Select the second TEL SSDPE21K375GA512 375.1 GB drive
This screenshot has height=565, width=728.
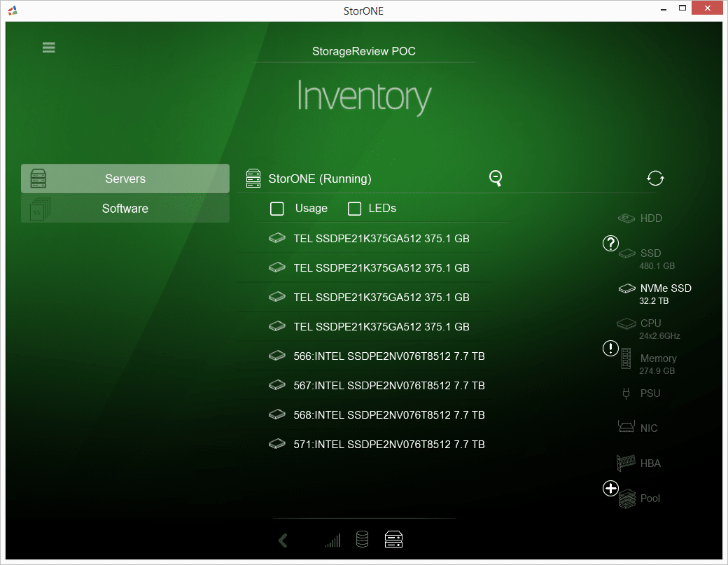coord(369,268)
